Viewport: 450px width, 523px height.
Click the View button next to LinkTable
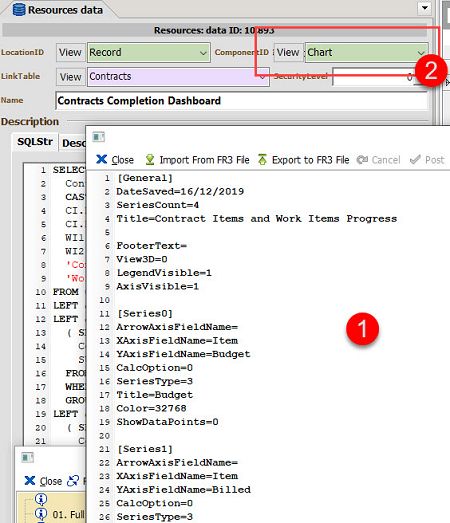pyautogui.click(x=70, y=77)
